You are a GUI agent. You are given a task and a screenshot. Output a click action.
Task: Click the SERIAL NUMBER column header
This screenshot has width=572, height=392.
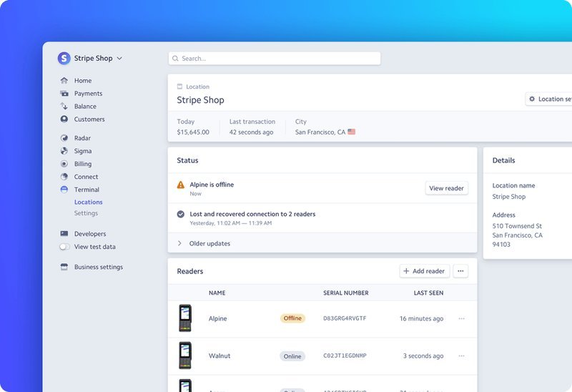pos(346,293)
